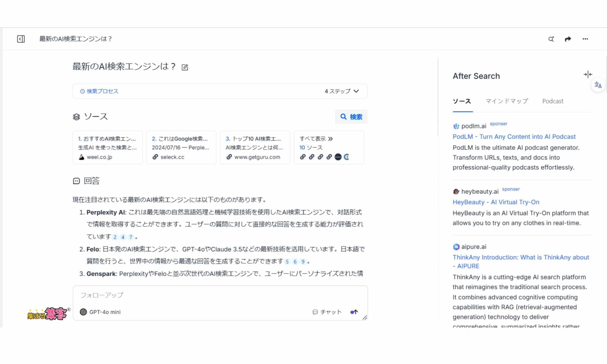Click the 回答 chat bubble icon

[76, 181]
